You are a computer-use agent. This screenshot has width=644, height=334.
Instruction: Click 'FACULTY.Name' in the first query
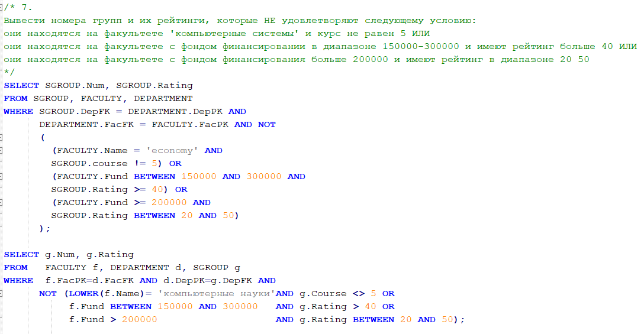[x=92, y=151]
